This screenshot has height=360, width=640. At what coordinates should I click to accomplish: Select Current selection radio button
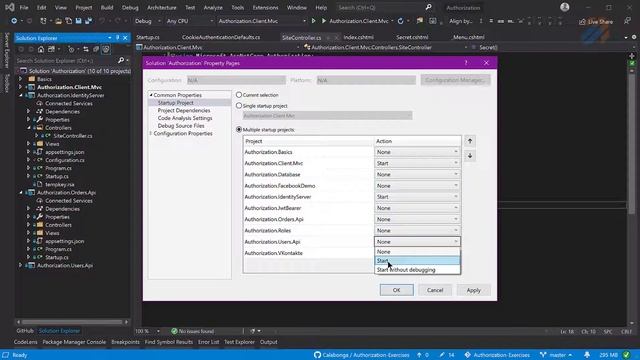click(239, 95)
